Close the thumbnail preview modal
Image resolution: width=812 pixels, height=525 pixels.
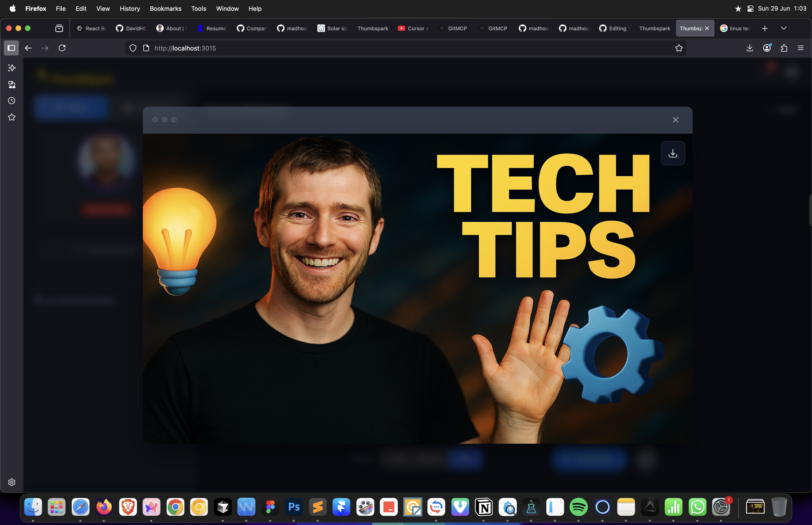point(675,120)
